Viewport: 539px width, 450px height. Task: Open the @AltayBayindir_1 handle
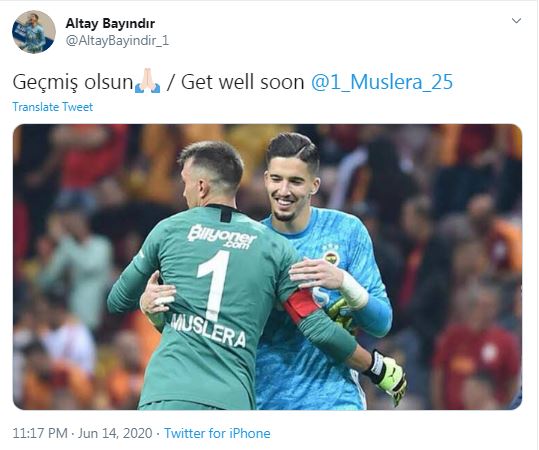pos(117,41)
